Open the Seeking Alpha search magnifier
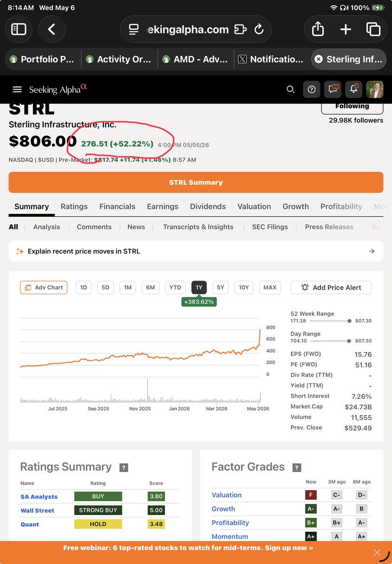Image resolution: width=392 pixels, height=564 pixels. tap(290, 89)
